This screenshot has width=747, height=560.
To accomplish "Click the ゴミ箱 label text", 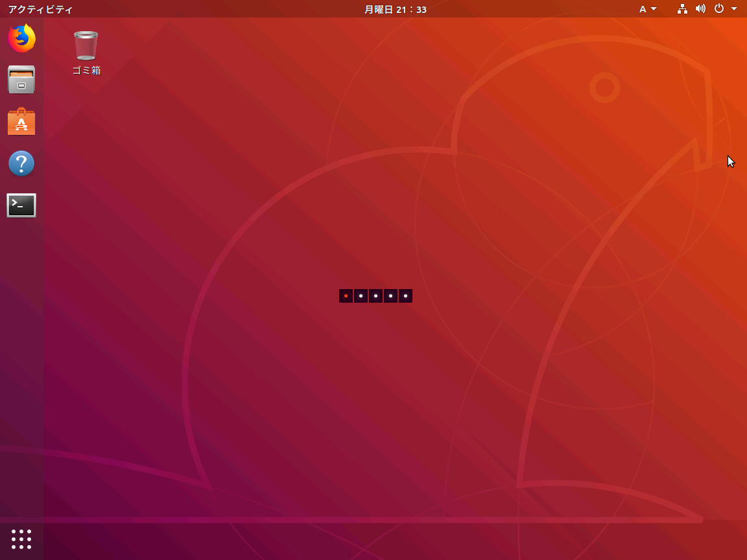I will coord(87,71).
